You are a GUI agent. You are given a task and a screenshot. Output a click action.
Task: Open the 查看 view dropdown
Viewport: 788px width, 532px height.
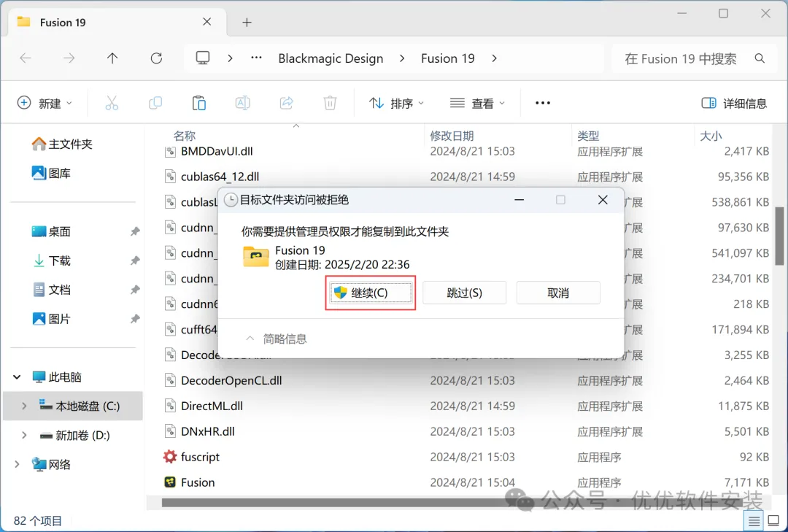(x=477, y=103)
